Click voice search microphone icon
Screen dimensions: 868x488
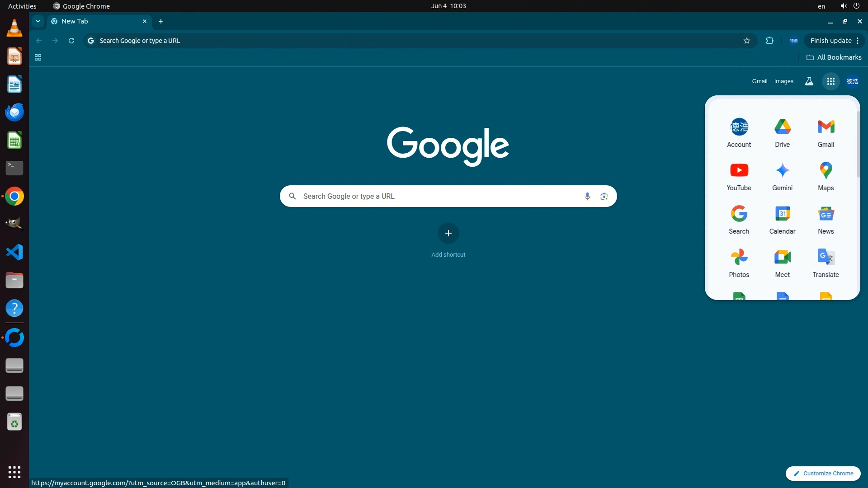click(x=587, y=196)
